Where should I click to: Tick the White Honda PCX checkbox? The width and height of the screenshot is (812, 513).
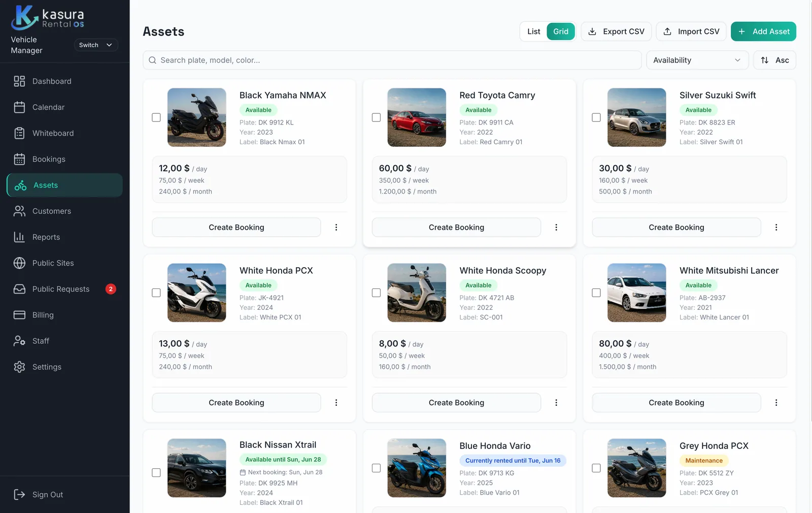(156, 293)
